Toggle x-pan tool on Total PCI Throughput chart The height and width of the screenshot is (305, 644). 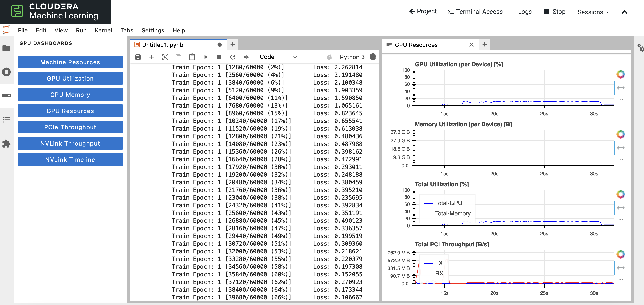(x=621, y=268)
